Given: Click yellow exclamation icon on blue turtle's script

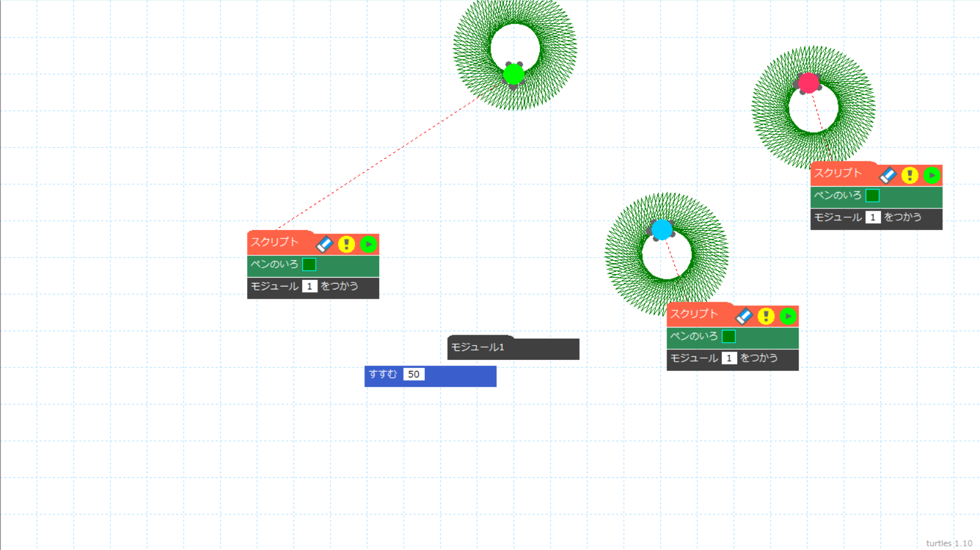Looking at the screenshot, I should click(x=766, y=316).
